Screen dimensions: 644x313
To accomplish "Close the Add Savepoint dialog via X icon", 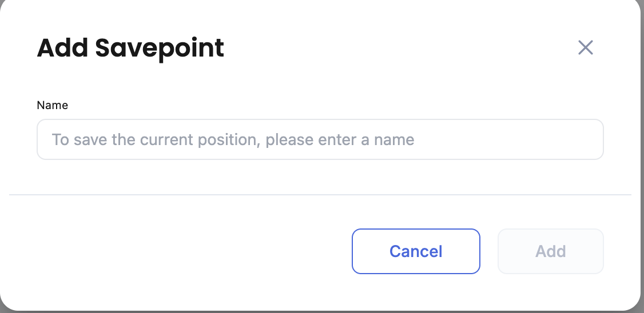I will click(585, 47).
